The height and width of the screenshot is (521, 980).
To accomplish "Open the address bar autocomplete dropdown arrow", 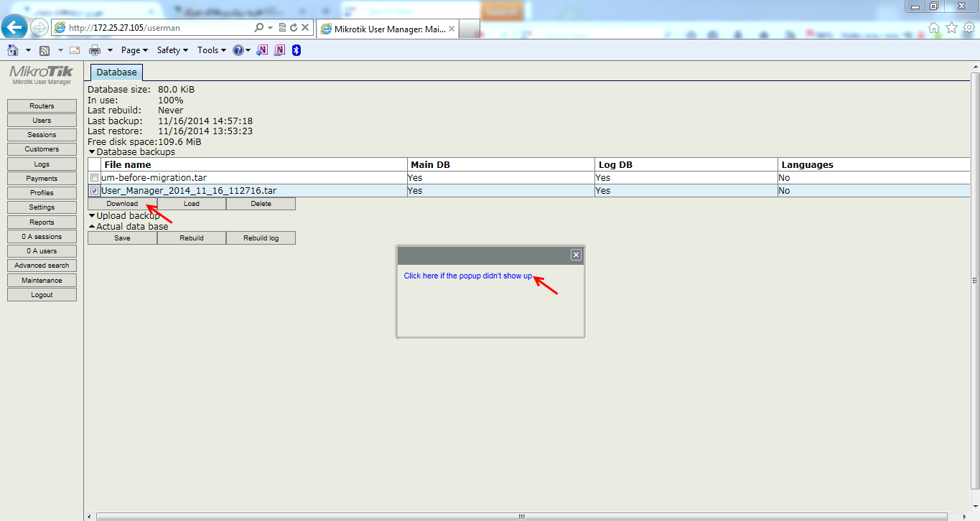I will coord(270,28).
